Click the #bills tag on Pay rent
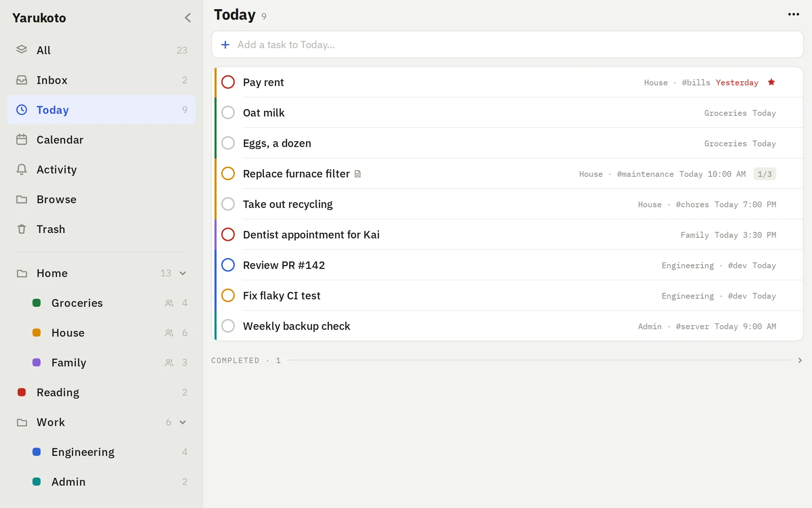 point(696,83)
